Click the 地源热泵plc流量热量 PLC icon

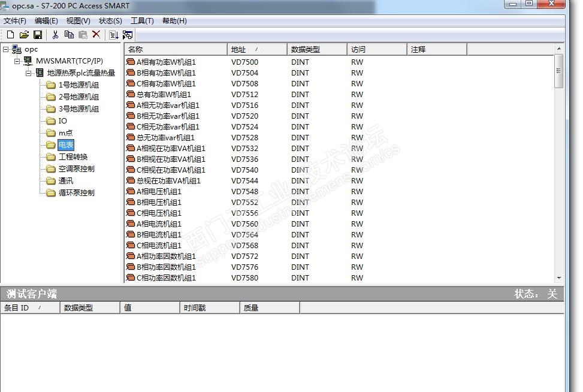click(40, 73)
